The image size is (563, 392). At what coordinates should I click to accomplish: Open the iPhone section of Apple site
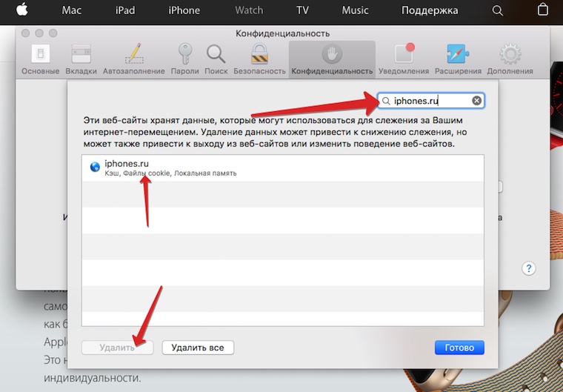[184, 10]
